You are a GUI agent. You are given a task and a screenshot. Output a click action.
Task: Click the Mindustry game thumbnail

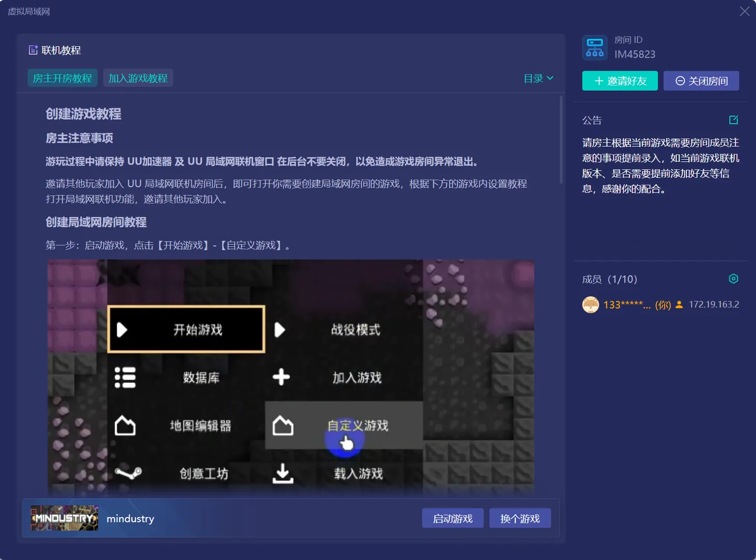(x=64, y=518)
